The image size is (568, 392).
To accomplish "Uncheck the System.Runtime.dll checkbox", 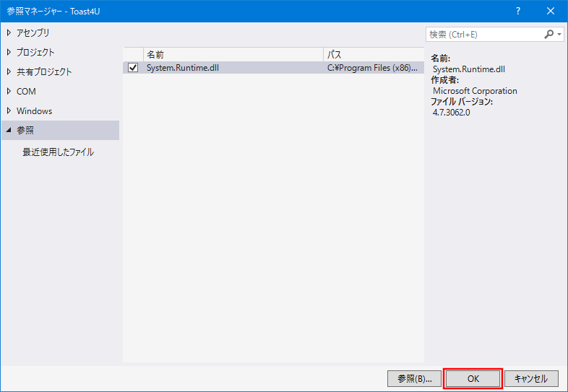I will (x=133, y=68).
